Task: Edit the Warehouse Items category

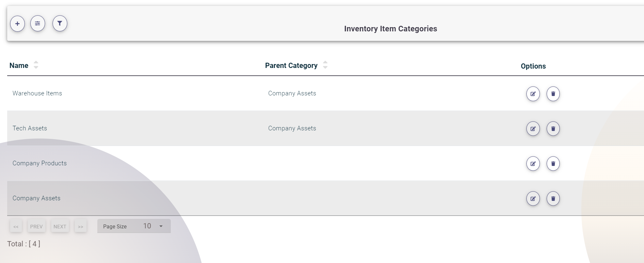Action: (533, 94)
